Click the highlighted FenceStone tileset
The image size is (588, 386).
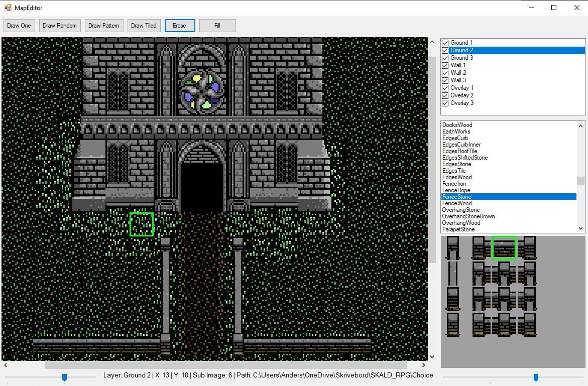509,197
